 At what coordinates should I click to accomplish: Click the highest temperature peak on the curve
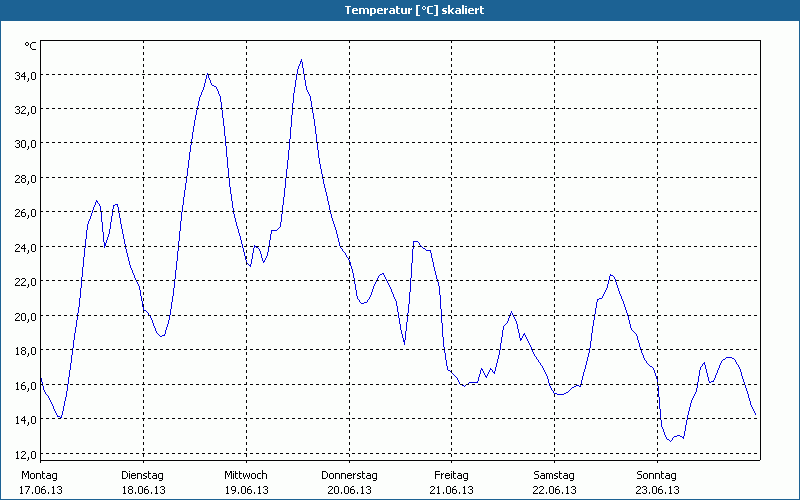pyautogui.click(x=301, y=60)
